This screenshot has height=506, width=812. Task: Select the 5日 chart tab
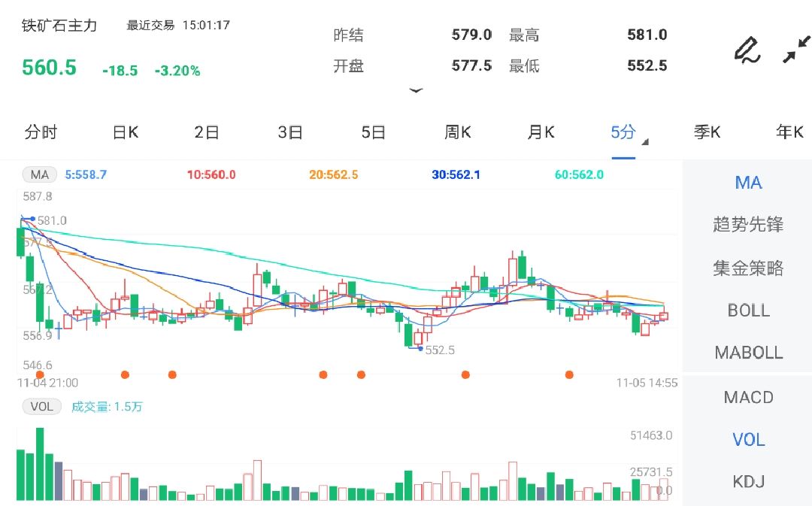click(374, 132)
